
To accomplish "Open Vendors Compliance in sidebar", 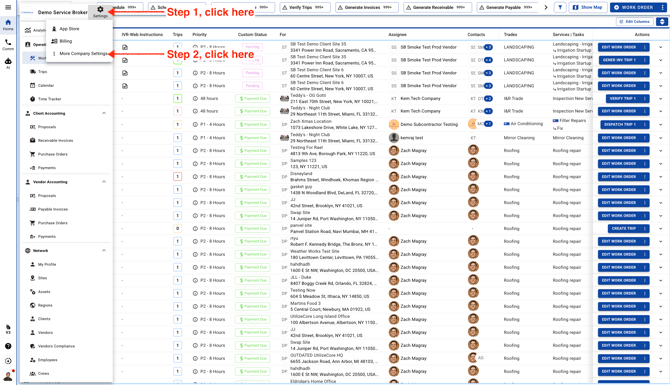I will coord(56,346).
